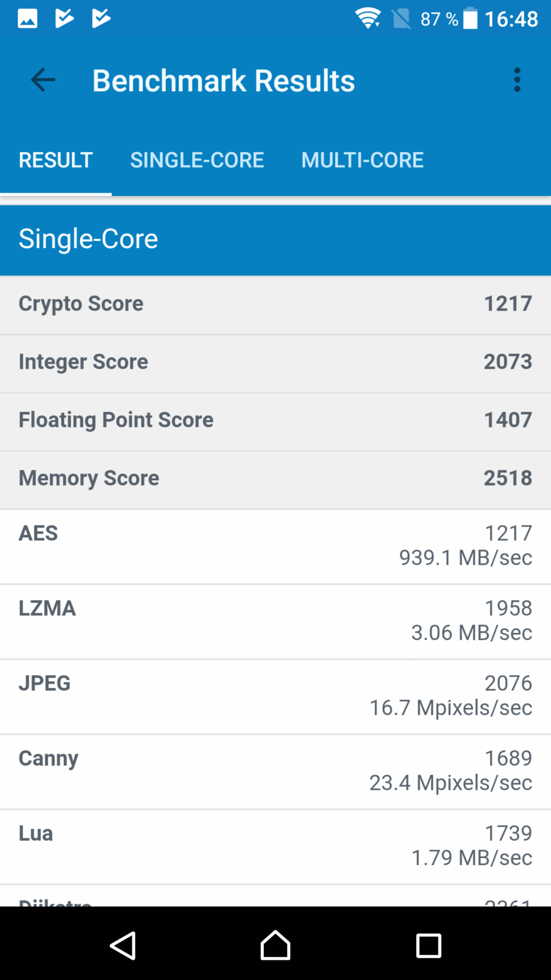Tap the AES benchmark result row

tap(275, 546)
